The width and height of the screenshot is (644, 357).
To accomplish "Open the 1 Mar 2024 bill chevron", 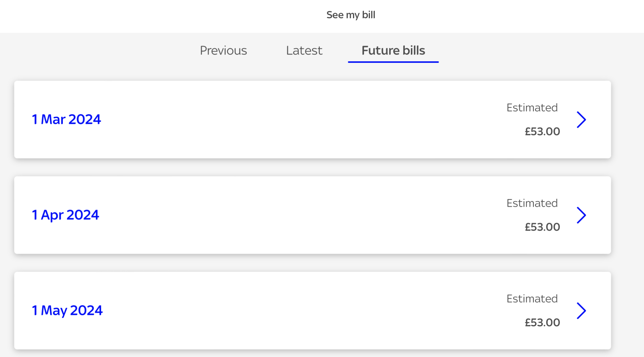I will (x=581, y=120).
